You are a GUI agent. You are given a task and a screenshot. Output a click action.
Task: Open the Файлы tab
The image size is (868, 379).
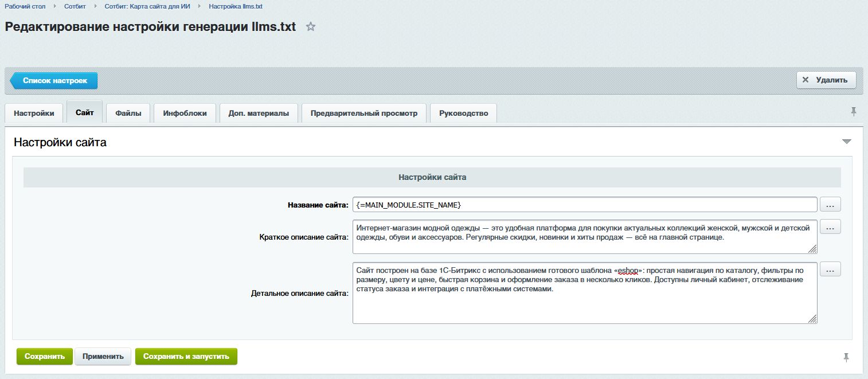127,112
